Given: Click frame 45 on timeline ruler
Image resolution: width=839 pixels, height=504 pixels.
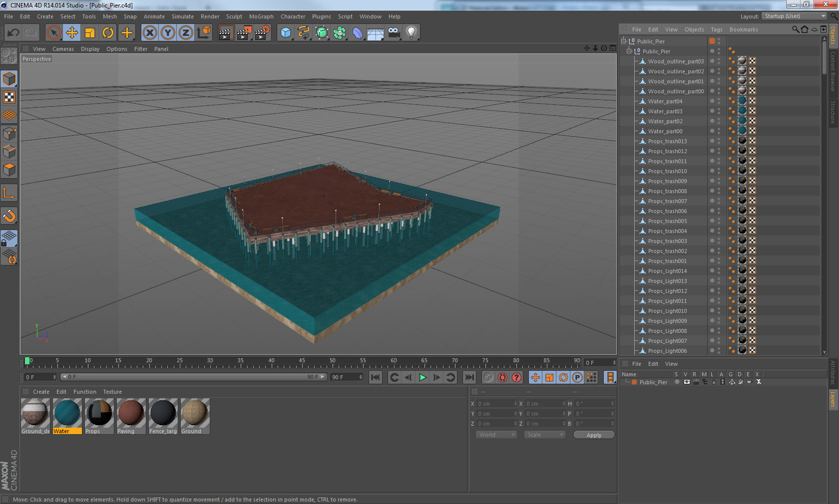Looking at the screenshot, I should click(302, 361).
